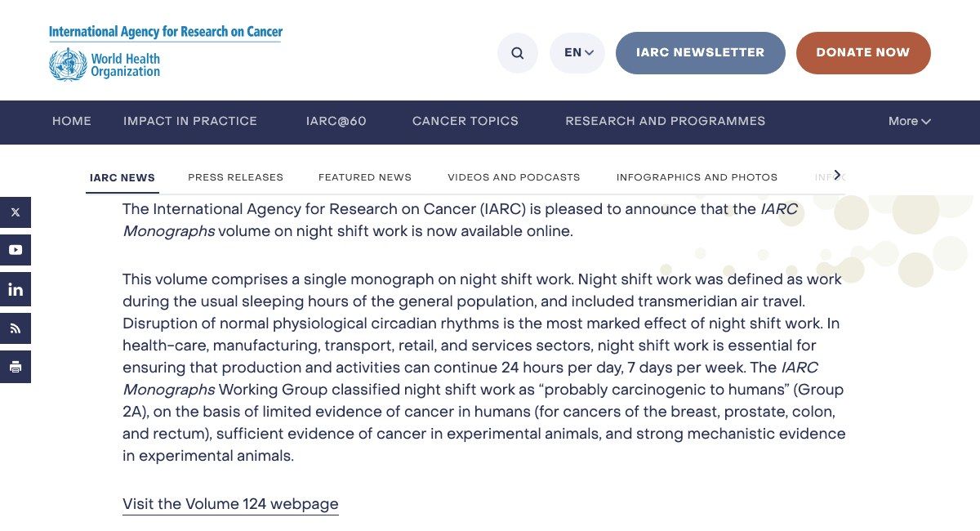
Task: Open the YouTube sidebar icon
Action: point(16,250)
